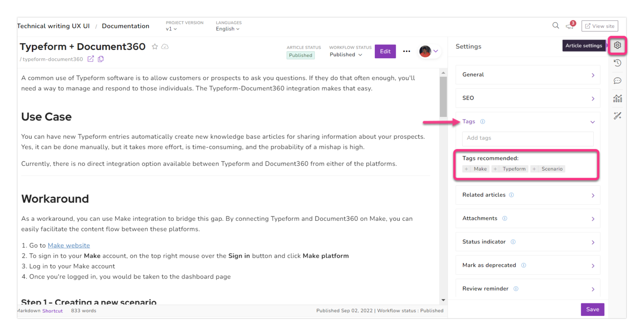Open typeform-document360 in a new tab
This screenshot has width=644, height=336.
[91, 59]
